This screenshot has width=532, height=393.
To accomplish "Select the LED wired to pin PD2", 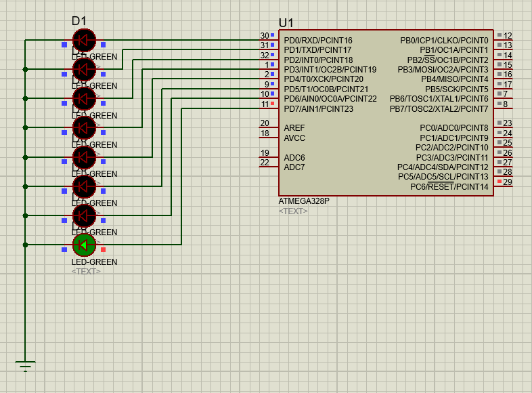I will tap(84, 98).
